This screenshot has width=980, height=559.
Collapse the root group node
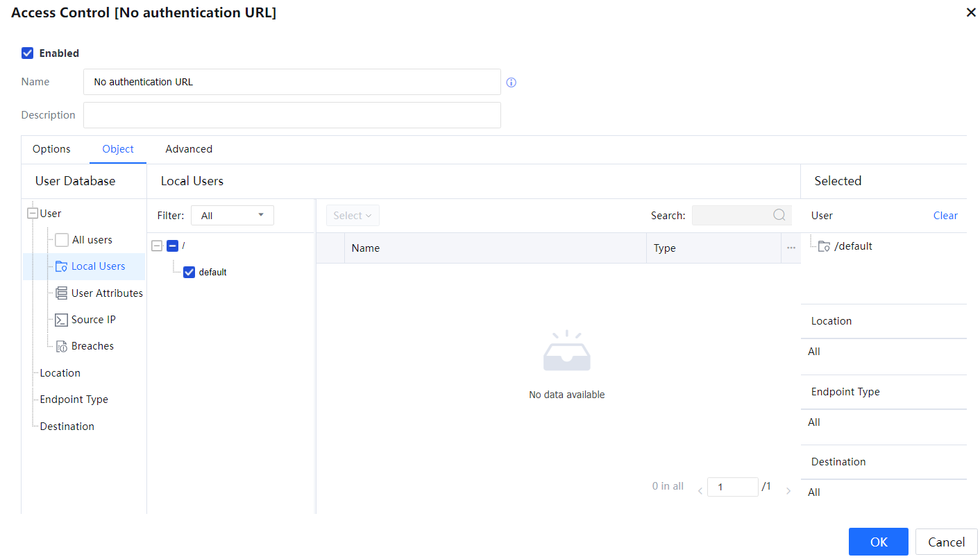click(x=157, y=246)
